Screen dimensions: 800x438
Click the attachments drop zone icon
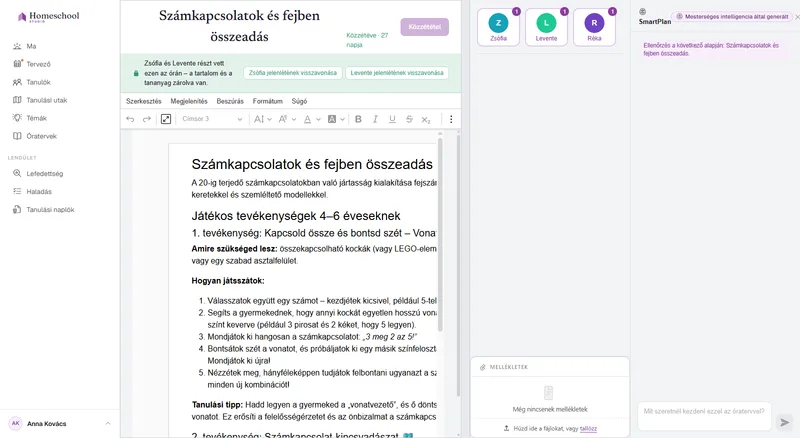[548, 393]
